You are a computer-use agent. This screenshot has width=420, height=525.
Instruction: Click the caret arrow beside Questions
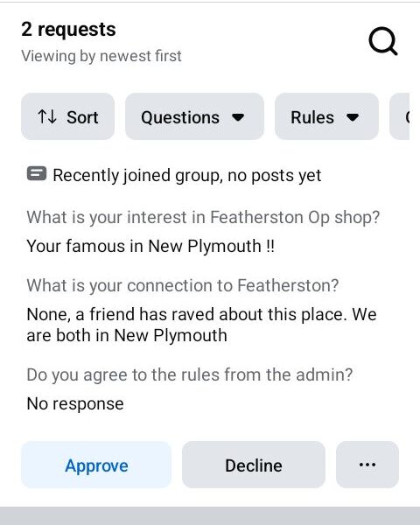click(x=238, y=117)
